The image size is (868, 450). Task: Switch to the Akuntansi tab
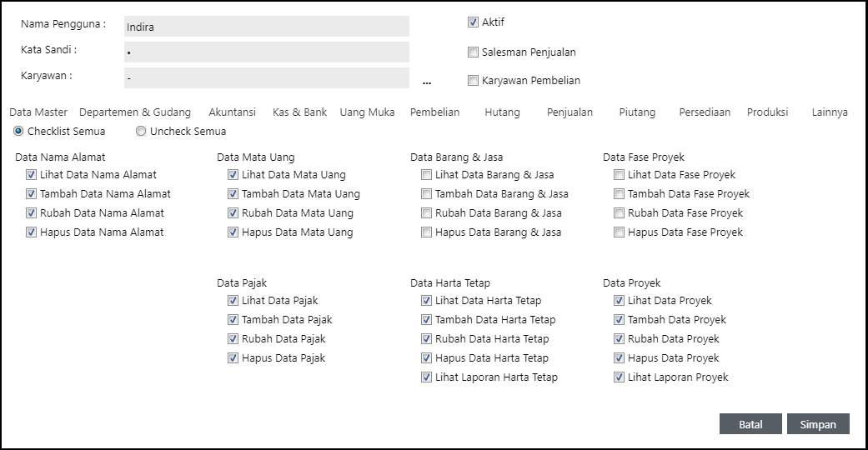point(232,112)
